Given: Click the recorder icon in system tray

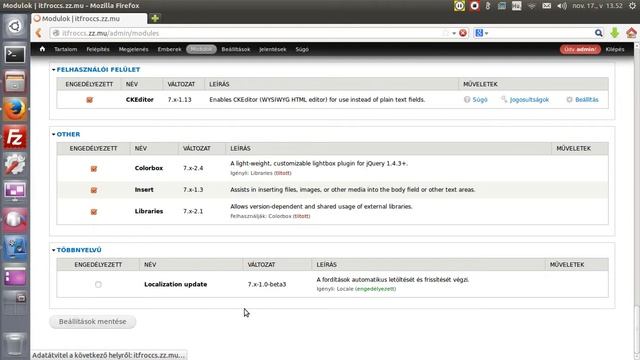Looking at the screenshot, I should [474, 6].
